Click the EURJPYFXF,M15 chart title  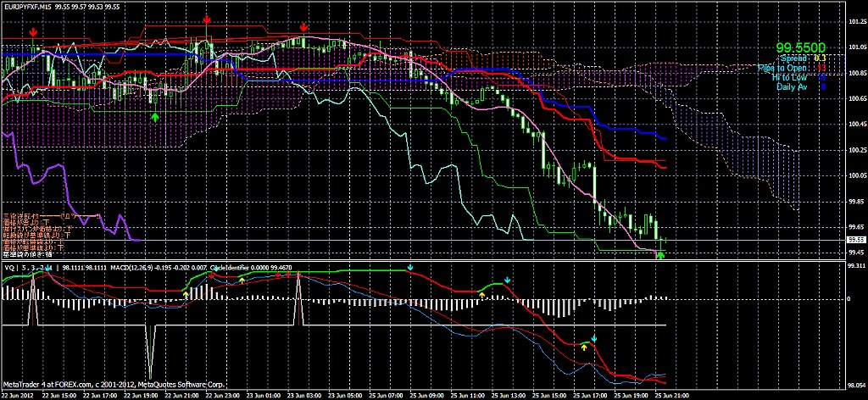[x=26, y=6]
